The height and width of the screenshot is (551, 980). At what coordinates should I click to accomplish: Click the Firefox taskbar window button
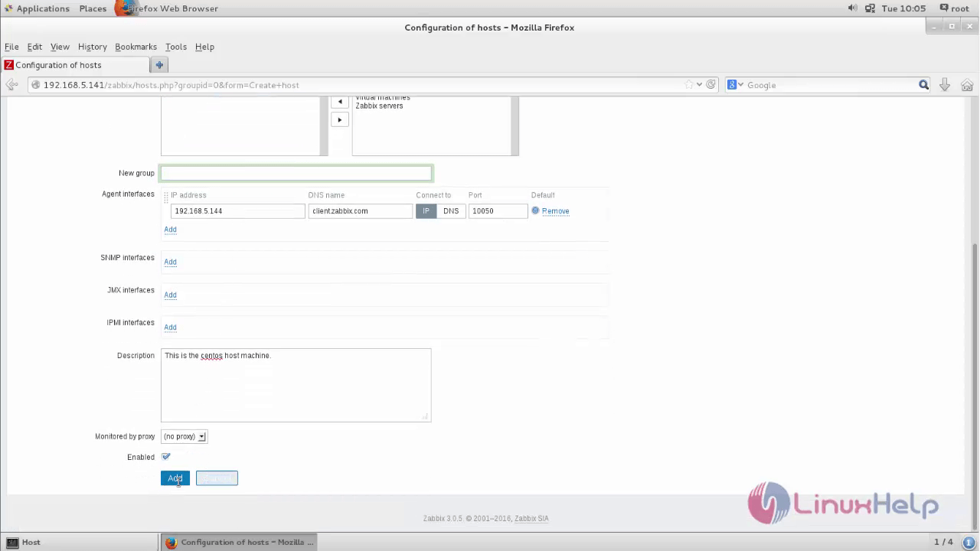pos(238,542)
